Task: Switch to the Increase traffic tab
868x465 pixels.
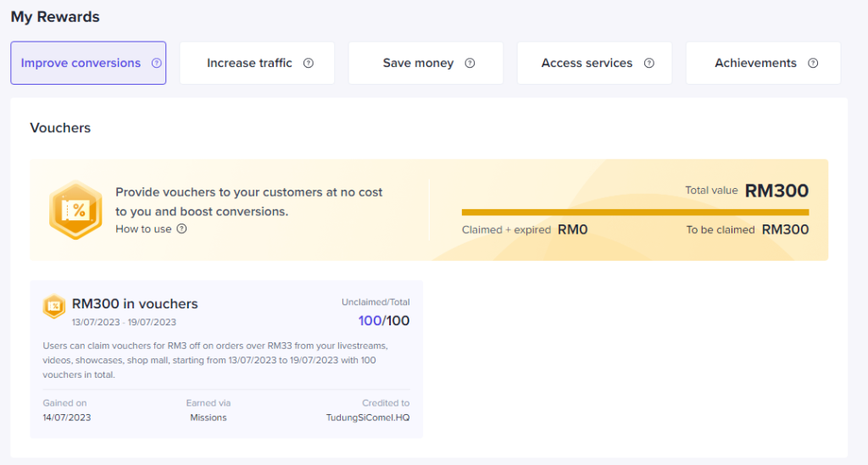Action: (257, 63)
